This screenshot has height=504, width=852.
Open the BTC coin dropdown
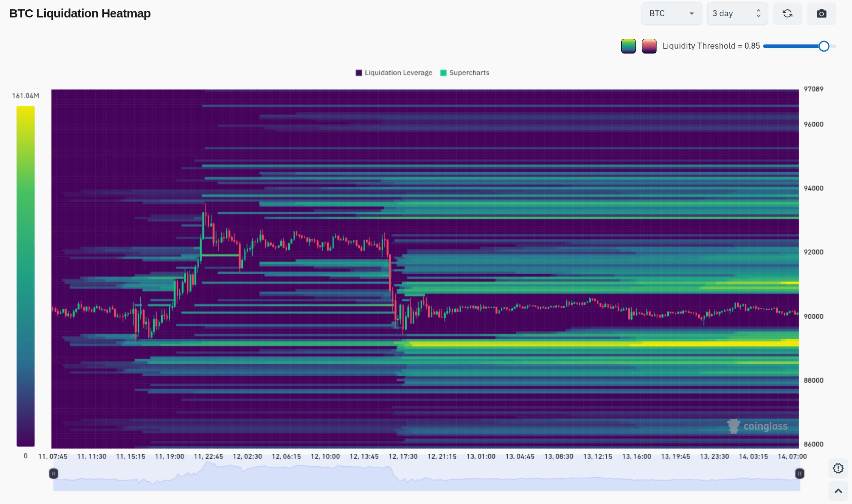click(672, 13)
